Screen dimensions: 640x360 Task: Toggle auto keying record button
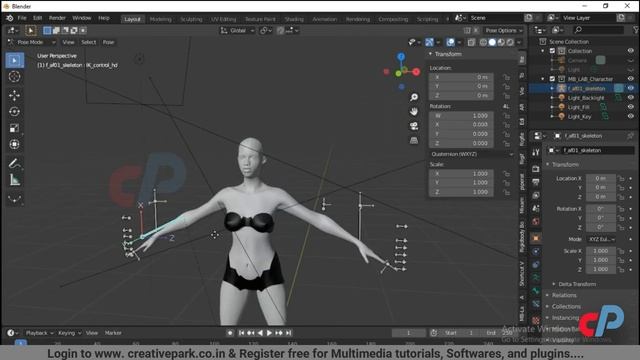230,333
